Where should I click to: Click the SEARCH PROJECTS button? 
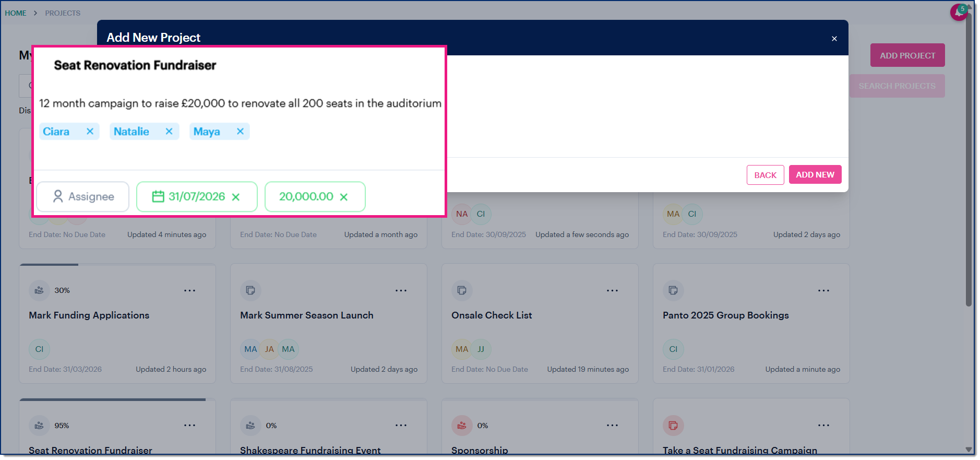897,86
